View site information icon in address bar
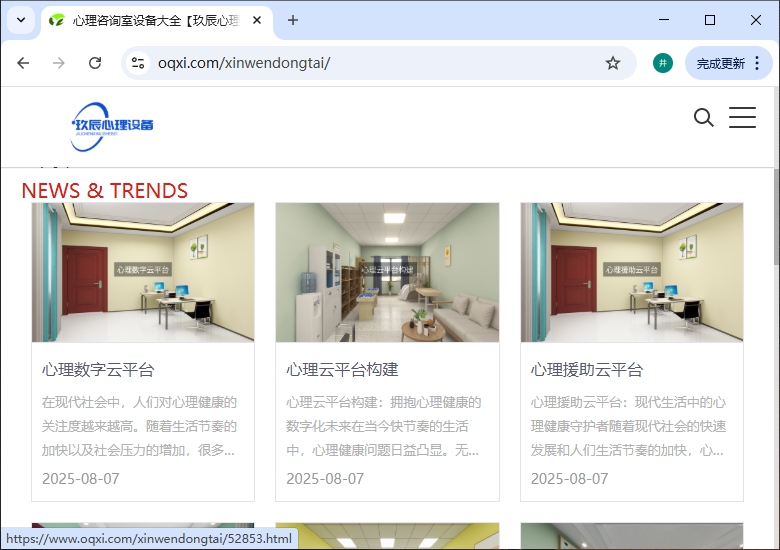 tap(138, 63)
